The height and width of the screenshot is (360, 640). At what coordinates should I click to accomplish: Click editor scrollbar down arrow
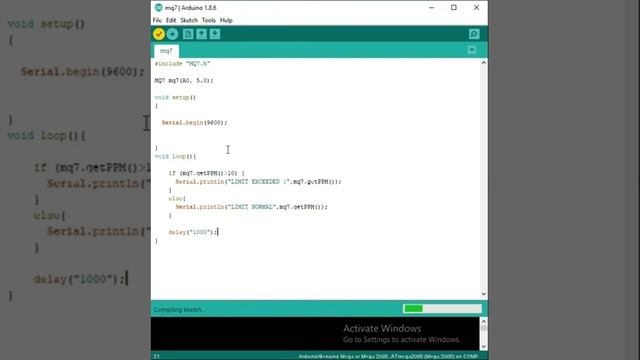click(483, 294)
